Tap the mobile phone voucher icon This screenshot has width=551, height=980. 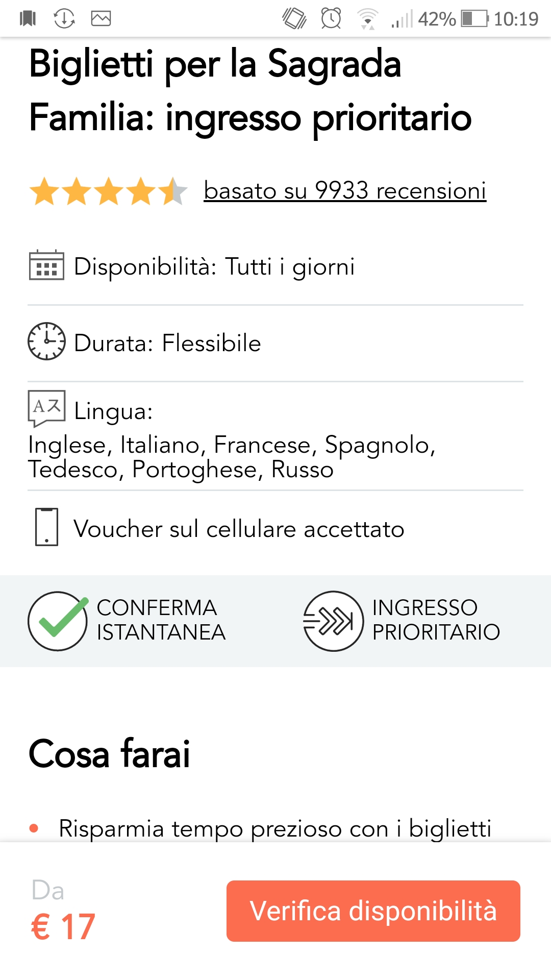[46, 527]
